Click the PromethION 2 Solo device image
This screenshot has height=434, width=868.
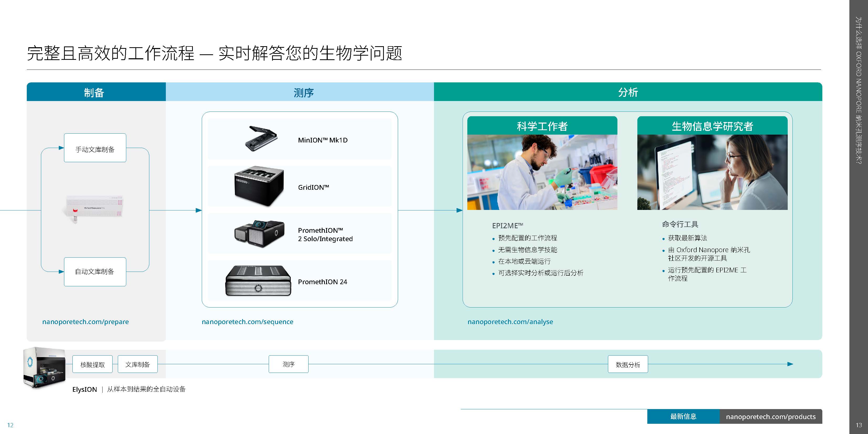(x=259, y=234)
